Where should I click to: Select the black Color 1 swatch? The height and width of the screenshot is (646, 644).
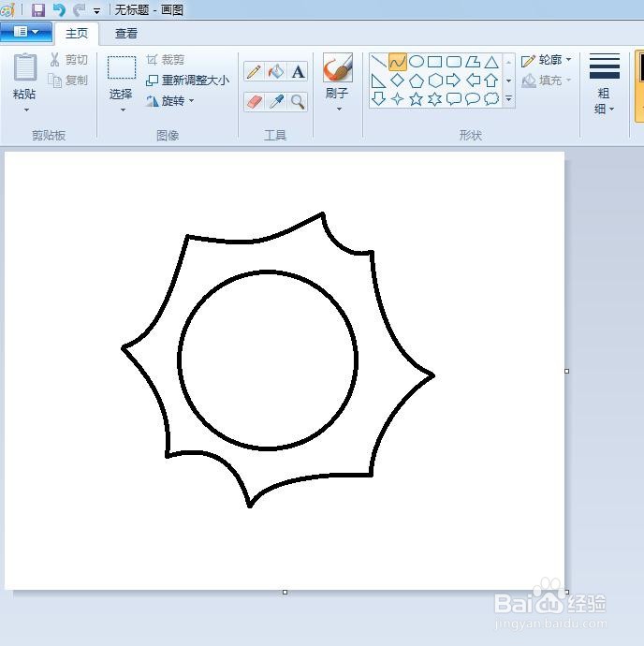pos(640,70)
